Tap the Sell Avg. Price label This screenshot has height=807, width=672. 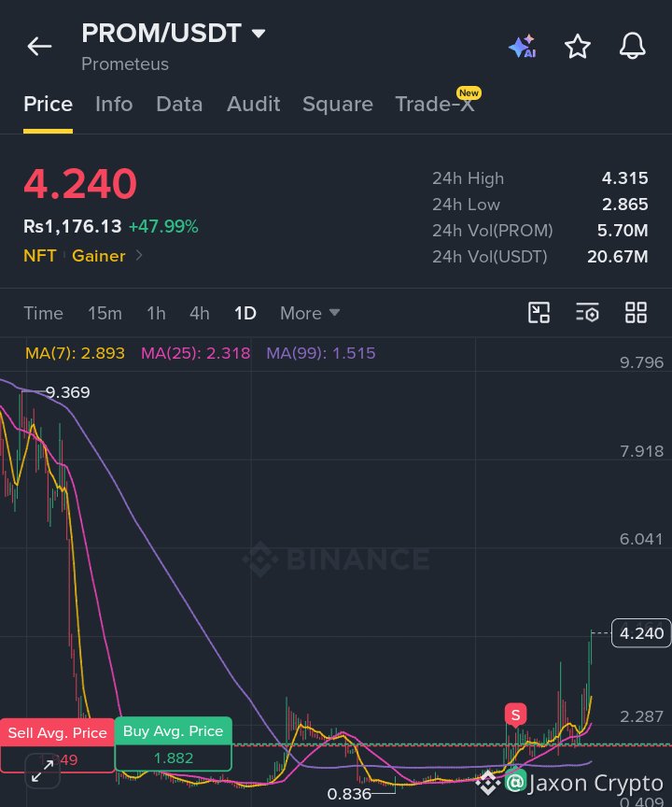pyautogui.click(x=58, y=732)
